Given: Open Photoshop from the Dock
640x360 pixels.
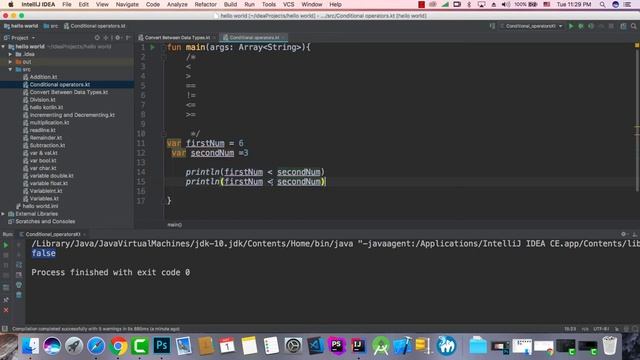Looking at the screenshot, I should point(162,346).
